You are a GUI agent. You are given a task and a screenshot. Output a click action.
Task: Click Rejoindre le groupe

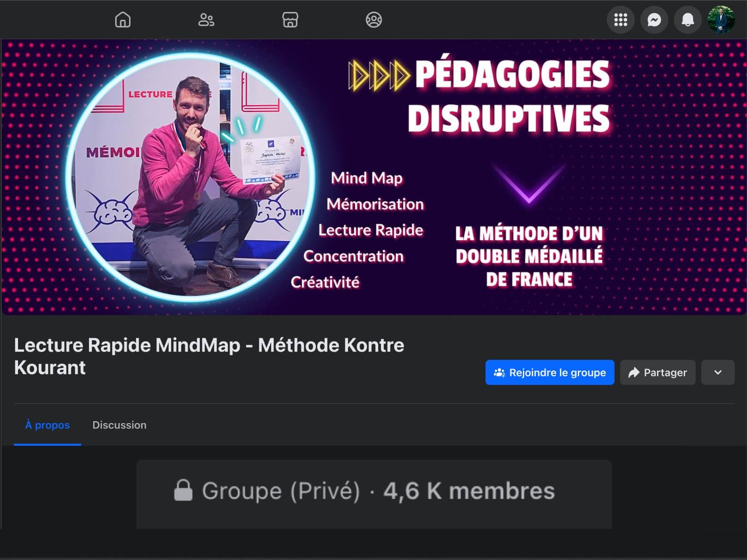(550, 372)
